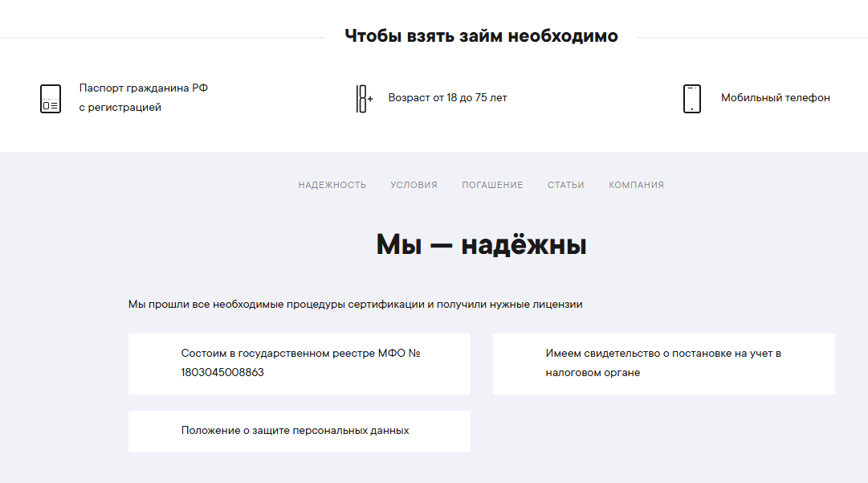
Task: Click the налоговом органе text line
Action: (x=593, y=373)
